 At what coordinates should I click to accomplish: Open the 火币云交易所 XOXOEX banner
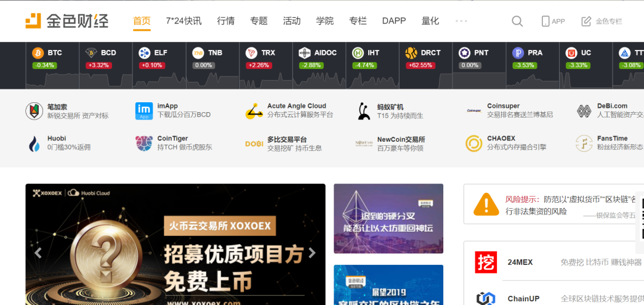click(x=175, y=244)
